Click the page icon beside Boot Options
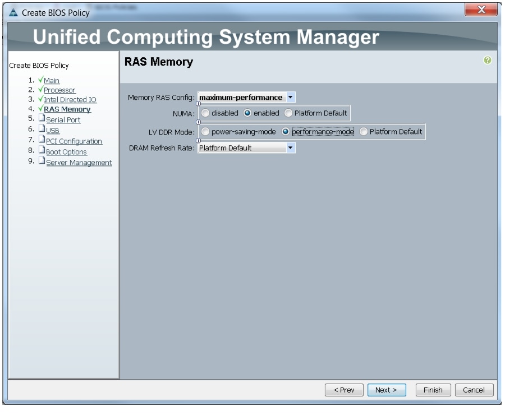 (42, 150)
